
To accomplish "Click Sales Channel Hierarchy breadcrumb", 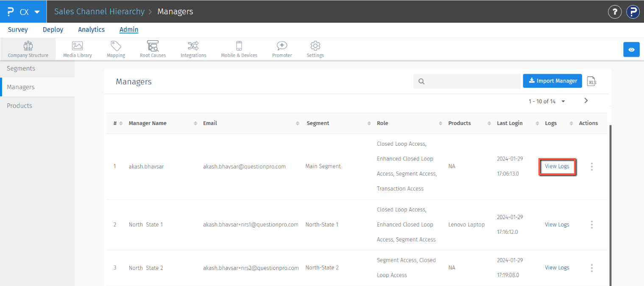I will coord(99,11).
